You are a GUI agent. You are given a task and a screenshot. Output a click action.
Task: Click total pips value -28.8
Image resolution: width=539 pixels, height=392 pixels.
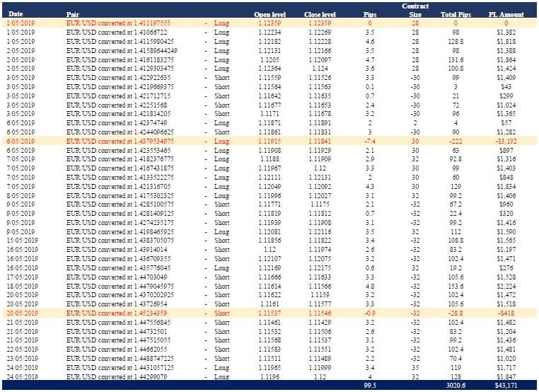(456, 313)
